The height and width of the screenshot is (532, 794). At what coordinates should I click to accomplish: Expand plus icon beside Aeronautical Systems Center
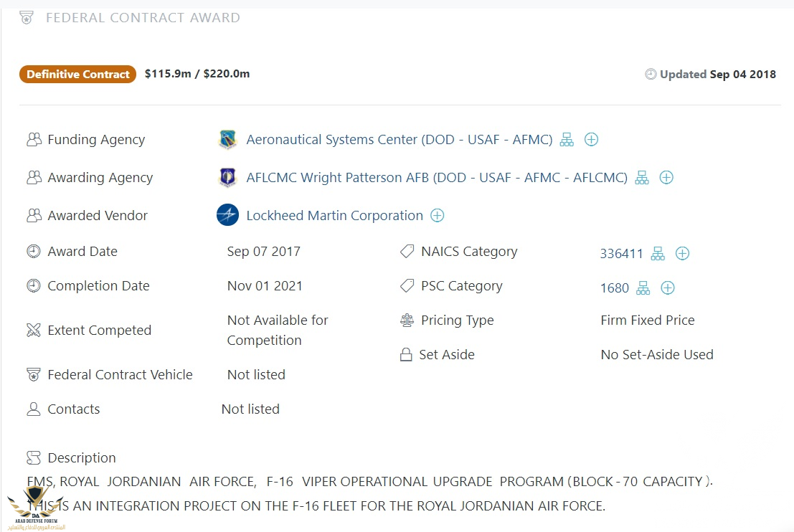(591, 140)
